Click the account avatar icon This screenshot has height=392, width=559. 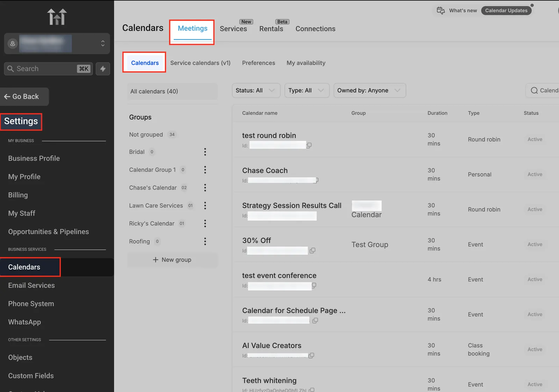pyautogui.click(x=13, y=44)
